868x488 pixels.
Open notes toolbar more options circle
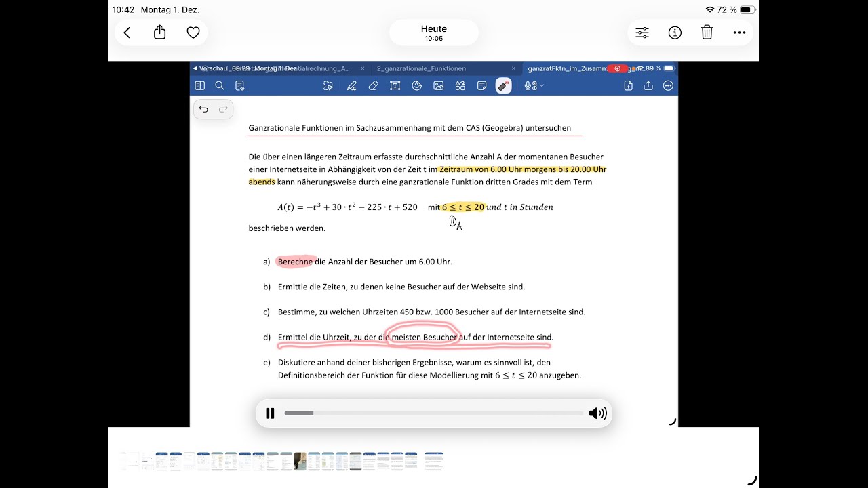tap(668, 85)
